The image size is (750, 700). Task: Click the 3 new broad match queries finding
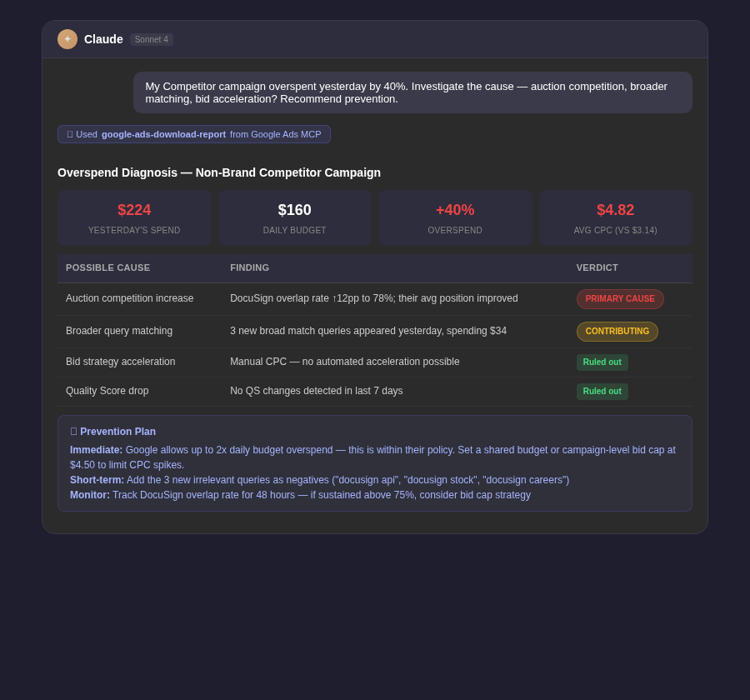click(367, 331)
